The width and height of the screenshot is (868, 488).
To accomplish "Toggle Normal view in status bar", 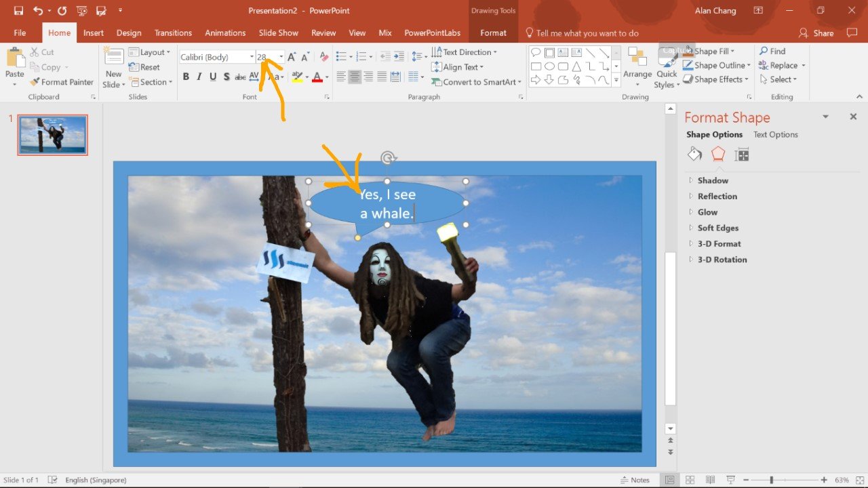I will 670,480.
